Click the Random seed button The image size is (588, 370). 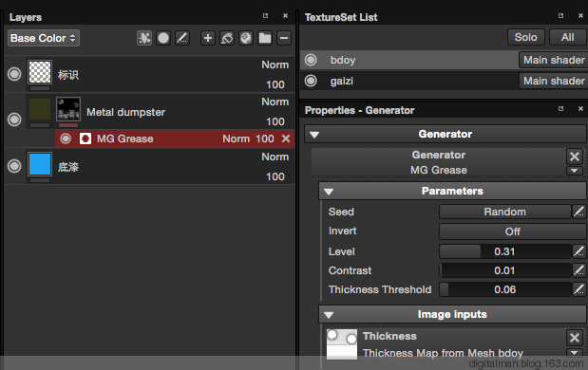(504, 212)
